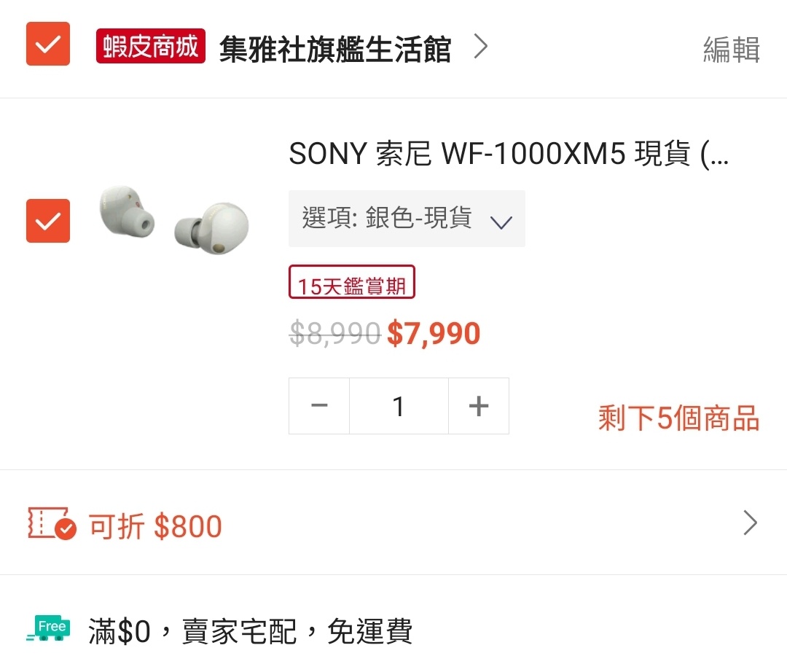Open the SONY 索尼 WF-1000XM5 product title
Image resolution: width=787 pixels, height=672 pixels.
tap(508, 154)
